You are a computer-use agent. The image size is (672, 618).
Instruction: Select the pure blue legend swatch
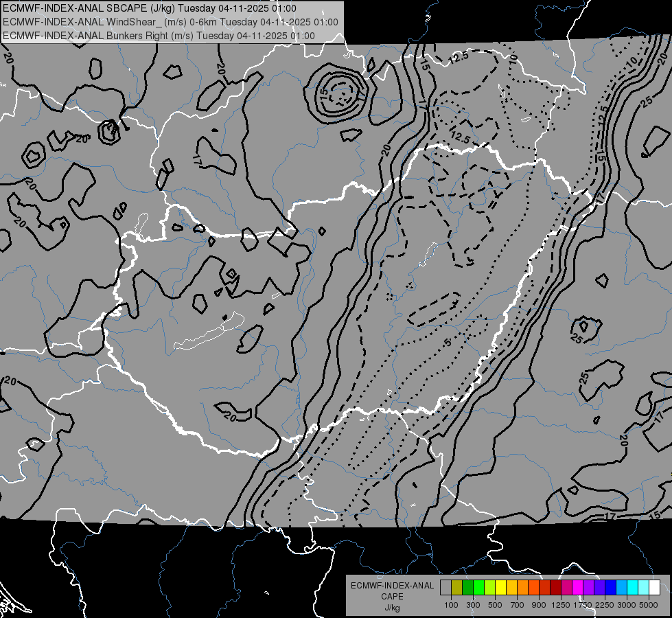610,587
